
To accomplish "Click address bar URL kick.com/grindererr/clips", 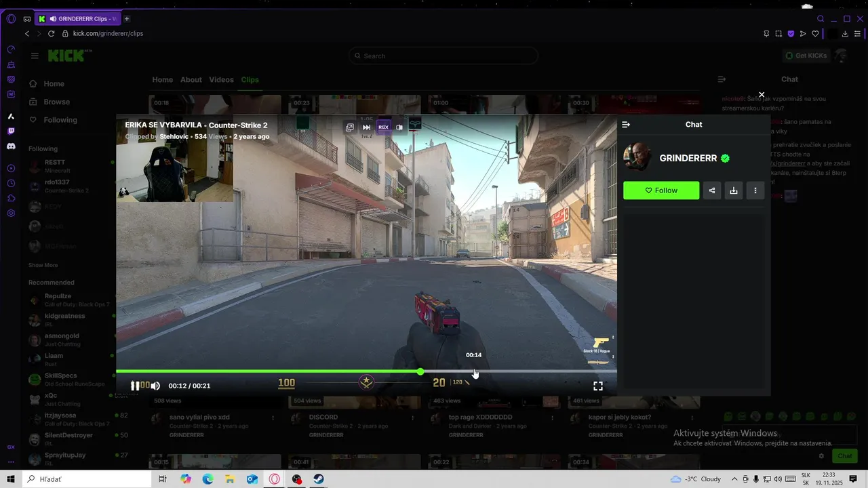I will (x=108, y=33).
